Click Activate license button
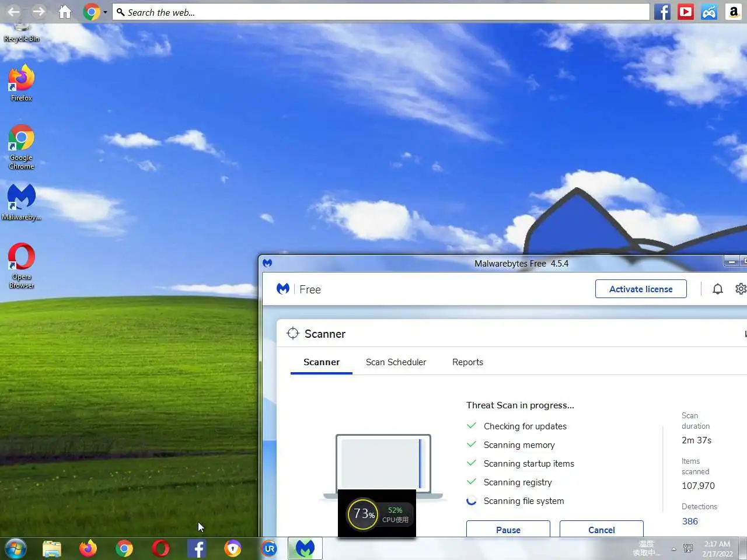The width and height of the screenshot is (747, 560). tap(641, 289)
